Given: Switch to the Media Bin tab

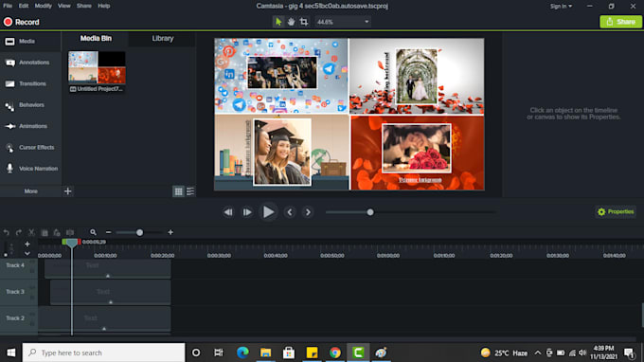Looking at the screenshot, I should [96, 38].
